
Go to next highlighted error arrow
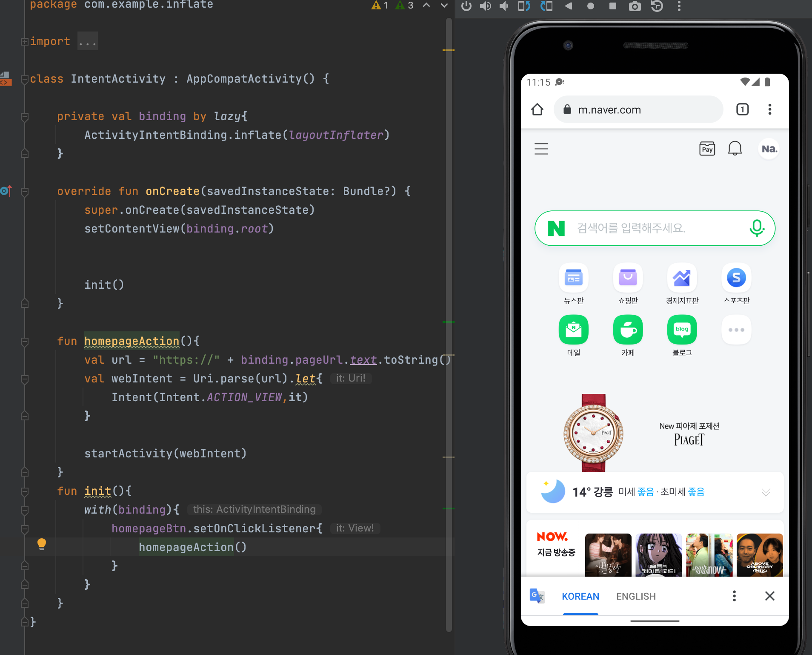click(444, 5)
